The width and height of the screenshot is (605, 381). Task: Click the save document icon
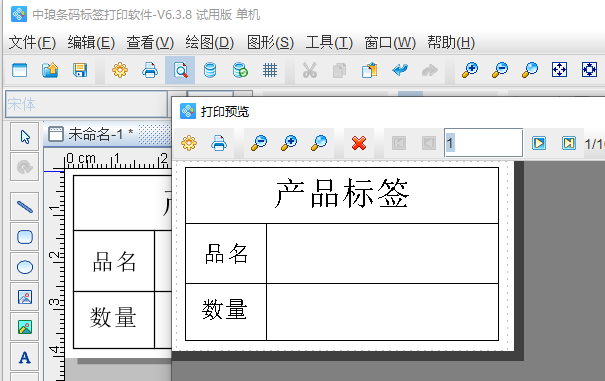[80, 70]
